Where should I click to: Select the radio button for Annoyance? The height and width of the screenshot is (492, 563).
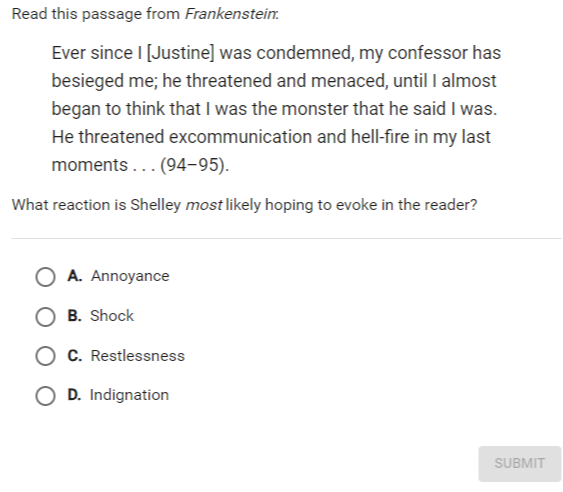click(45, 277)
